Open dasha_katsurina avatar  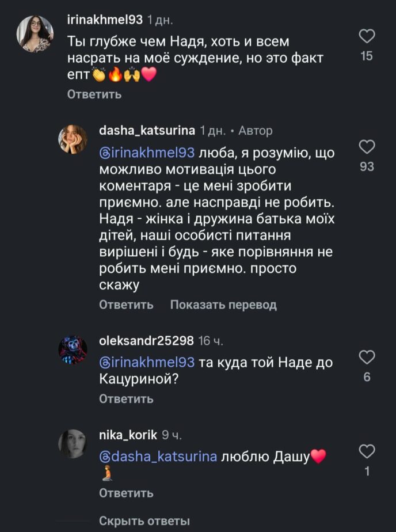pyautogui.click(x=73, y=139)
